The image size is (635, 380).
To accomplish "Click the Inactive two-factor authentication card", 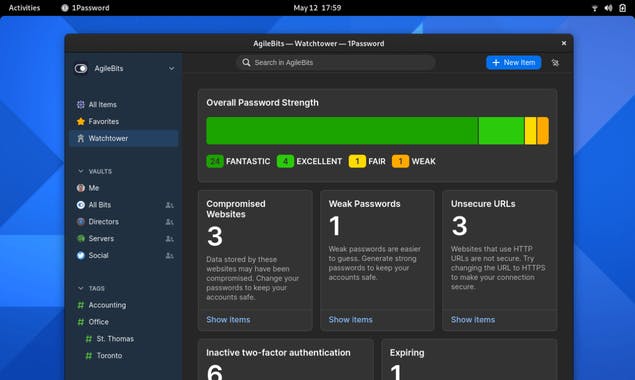I will click(286, 360).
